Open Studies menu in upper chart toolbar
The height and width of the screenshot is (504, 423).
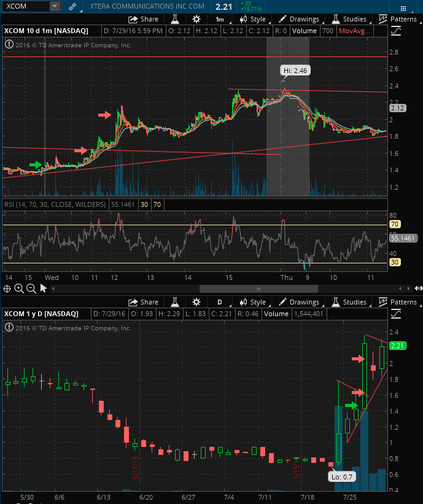(x=350, y=19)
